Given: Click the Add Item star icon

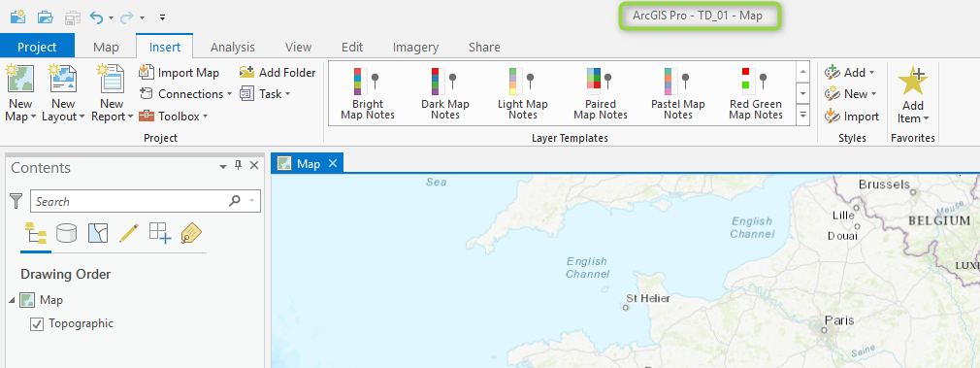Looking at the screenshot, I should [x=912, y=81].
